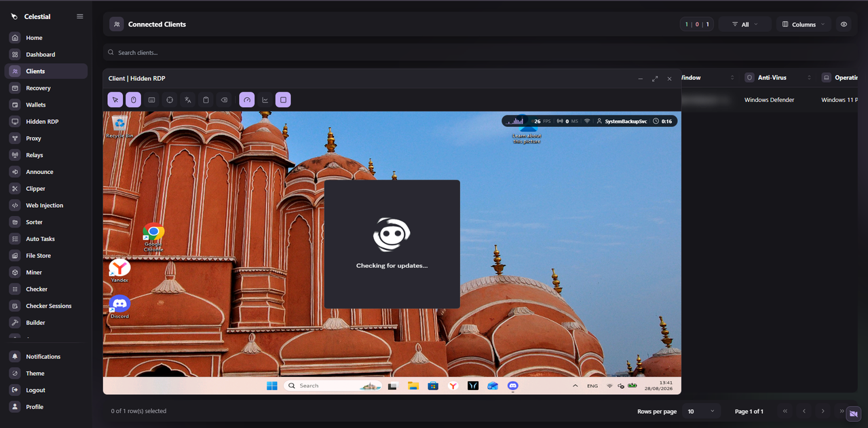
Task: Click the Checker grid icon
Action: click(15, 289)
